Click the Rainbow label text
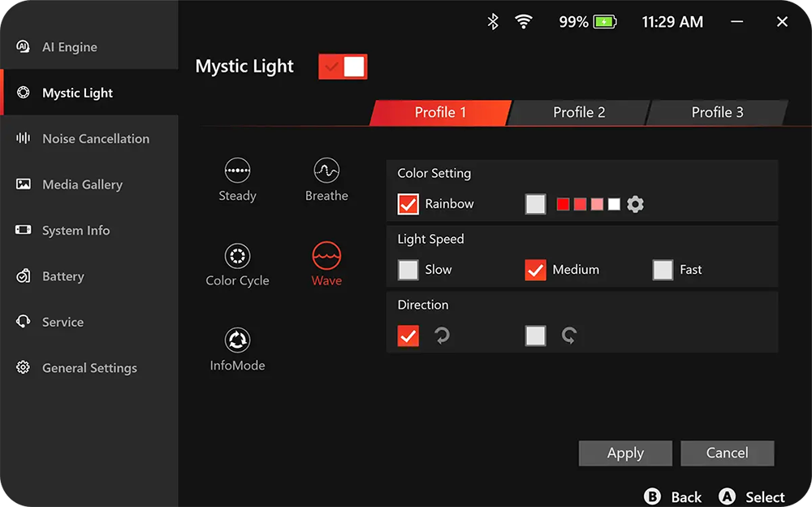Screen dimensions: 812x507 (x=449, y=204)
